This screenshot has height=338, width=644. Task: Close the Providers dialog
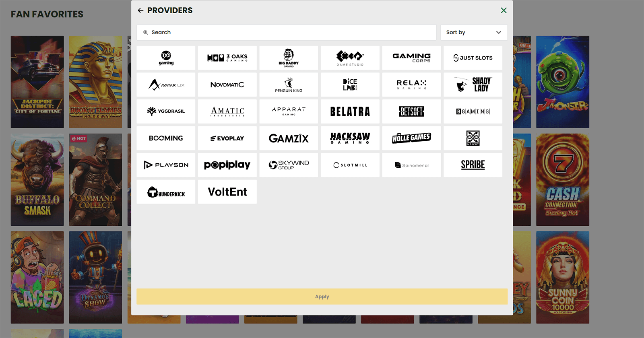[504, 10]
